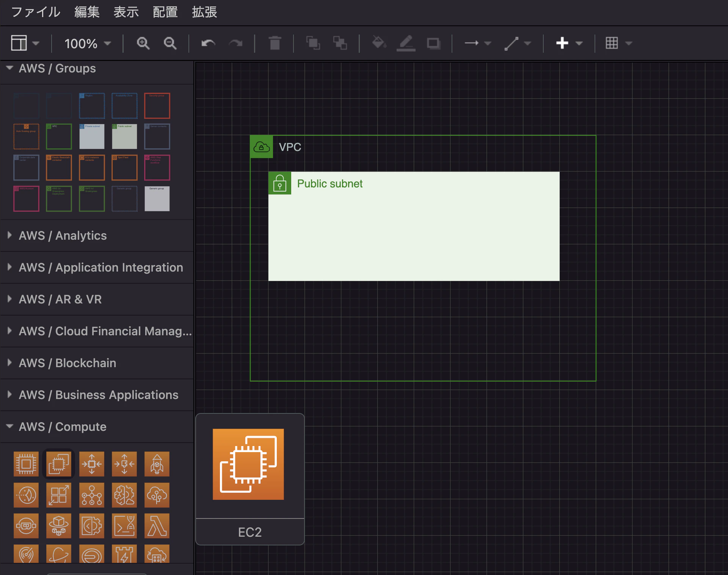Screen dimensions: 728x575
Task: Expand AWS / Application Integration section
Action: 97,267
